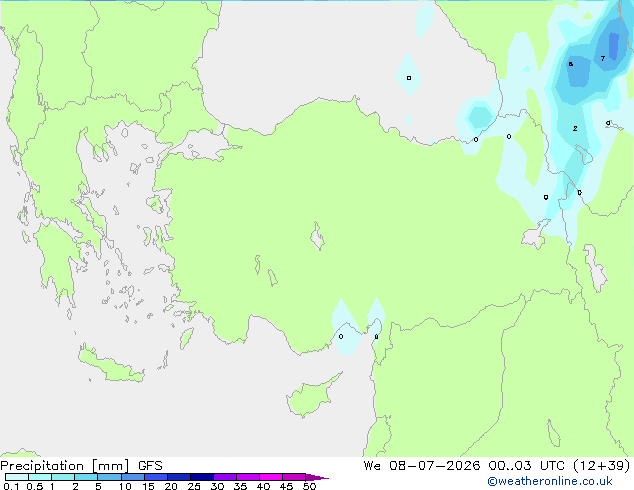Select the 40–45 mm magenta swatch
634x490 pixels.
[271, 477]
